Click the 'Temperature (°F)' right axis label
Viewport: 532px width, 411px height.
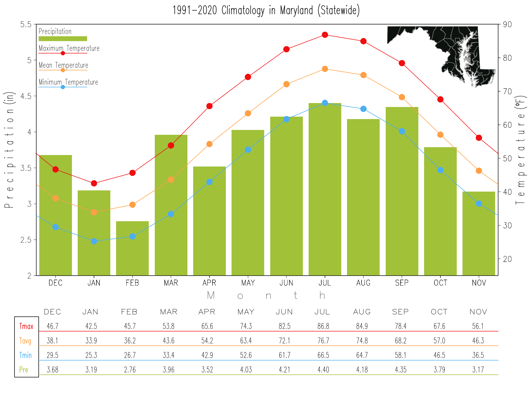coord(521,150)
